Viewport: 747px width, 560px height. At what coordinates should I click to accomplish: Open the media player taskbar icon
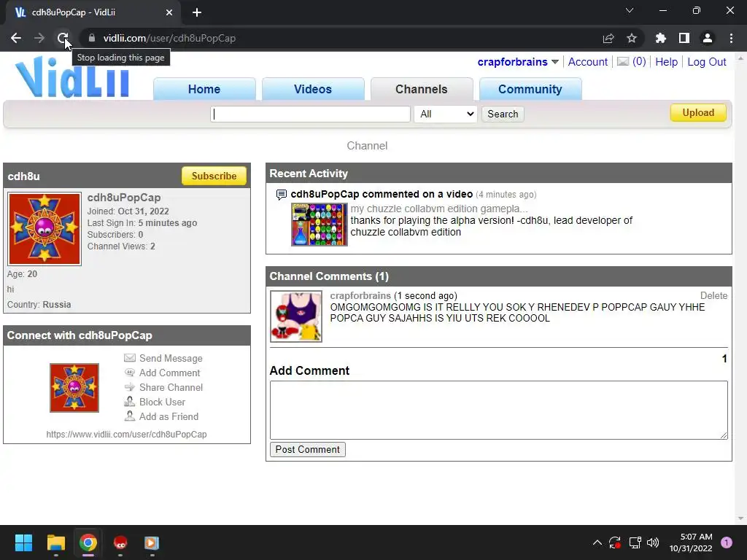[x=152, y=542]
